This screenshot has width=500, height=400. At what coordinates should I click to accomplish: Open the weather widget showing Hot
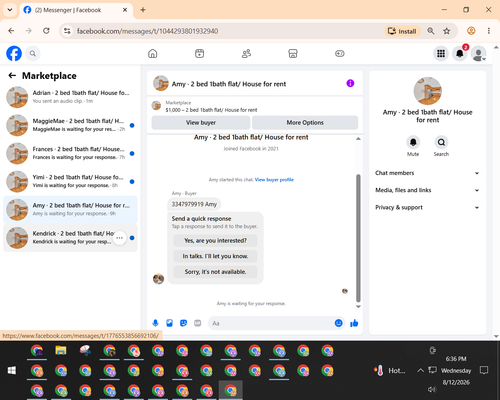point(390,370)
